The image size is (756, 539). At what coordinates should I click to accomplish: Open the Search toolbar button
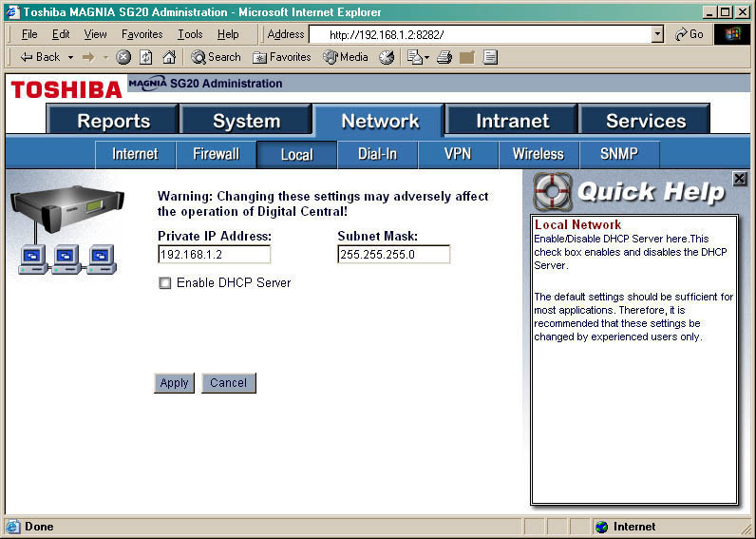(x=216, y=57)
